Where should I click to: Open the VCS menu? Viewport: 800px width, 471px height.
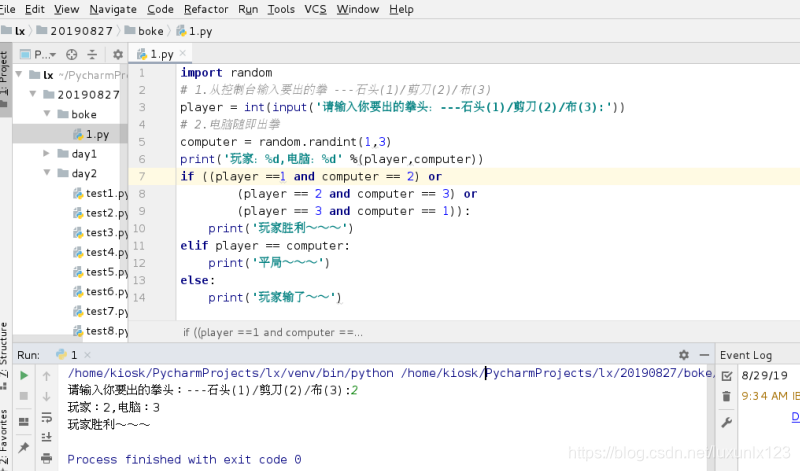[x=315, y=9]
